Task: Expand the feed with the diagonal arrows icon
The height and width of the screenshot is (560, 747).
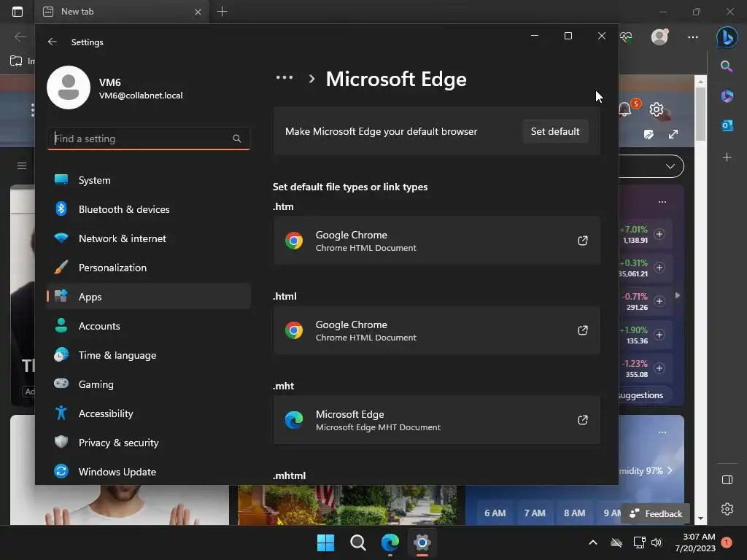Action: 673,134
